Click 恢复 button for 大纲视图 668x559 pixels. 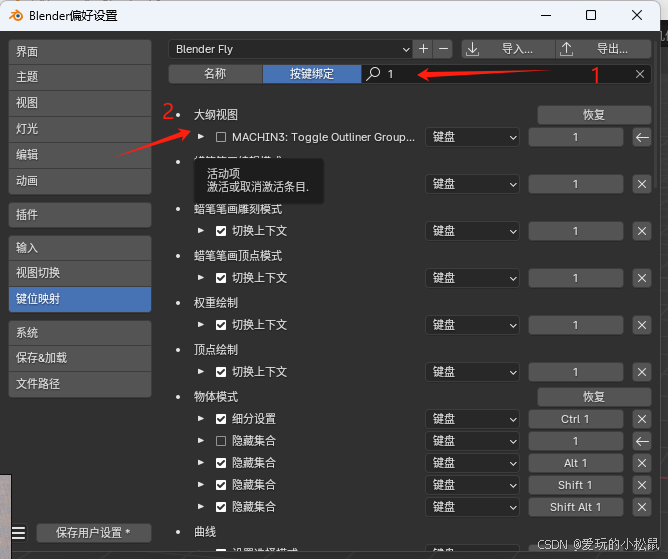coord(594,115)
